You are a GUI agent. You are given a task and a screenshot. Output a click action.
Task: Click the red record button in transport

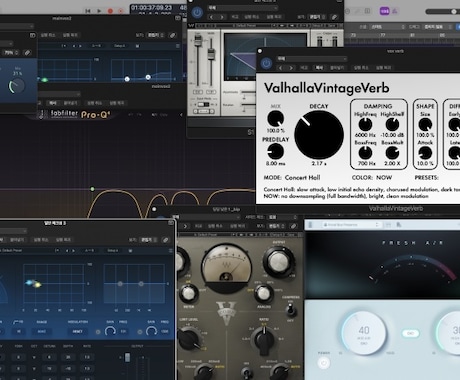110,11
